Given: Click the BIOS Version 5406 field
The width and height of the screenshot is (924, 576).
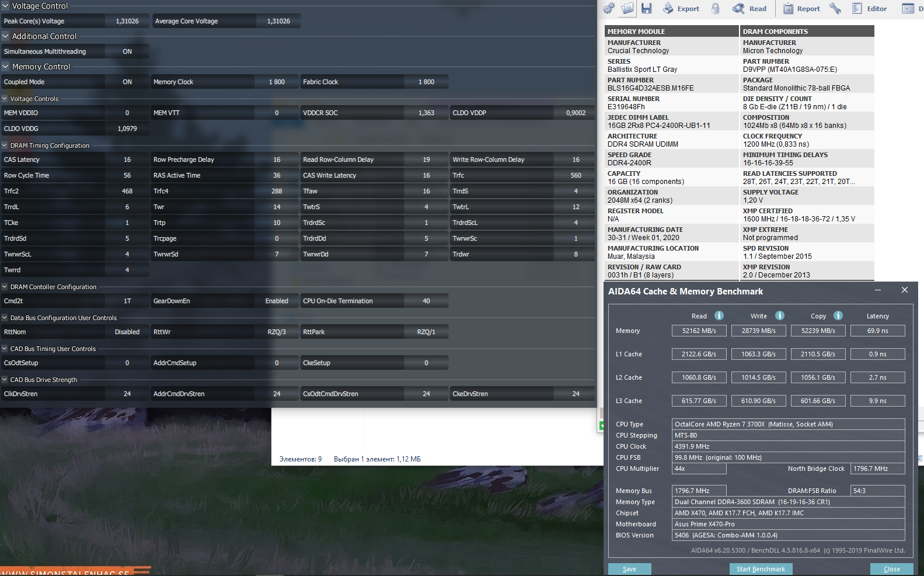Looking at the screenshot, I should (x=788, y=535).
